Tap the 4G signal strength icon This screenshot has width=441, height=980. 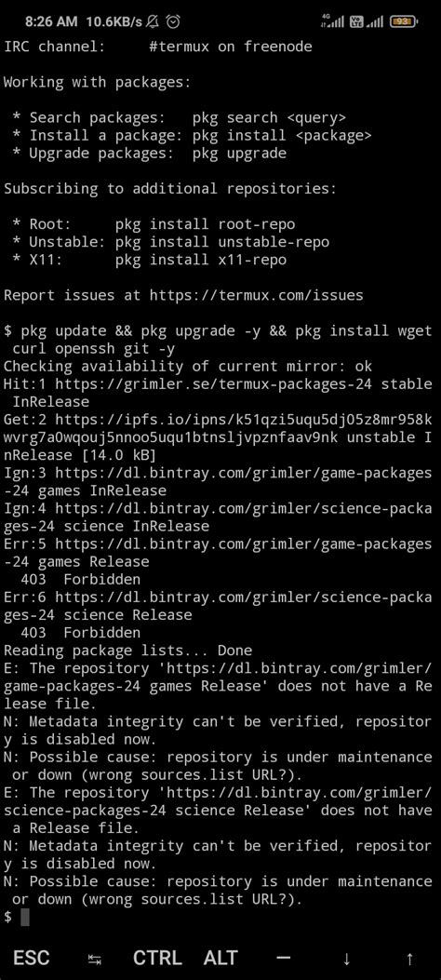332,21
